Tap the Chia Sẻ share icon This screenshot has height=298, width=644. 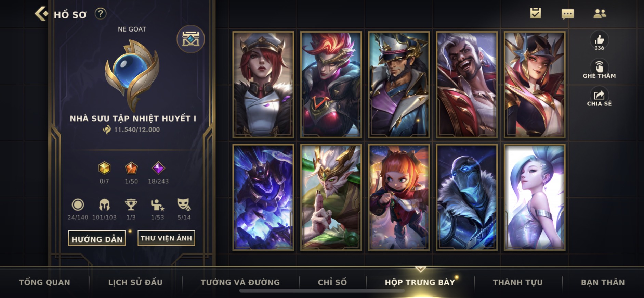pos(599,97)
